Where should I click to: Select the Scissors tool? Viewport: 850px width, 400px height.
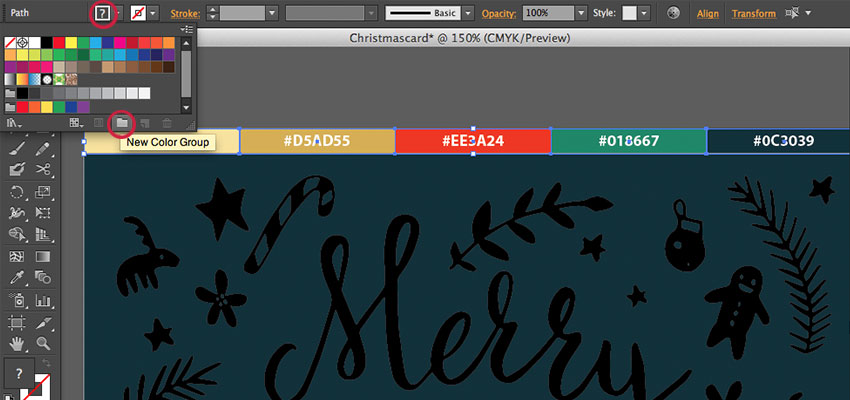43,170
